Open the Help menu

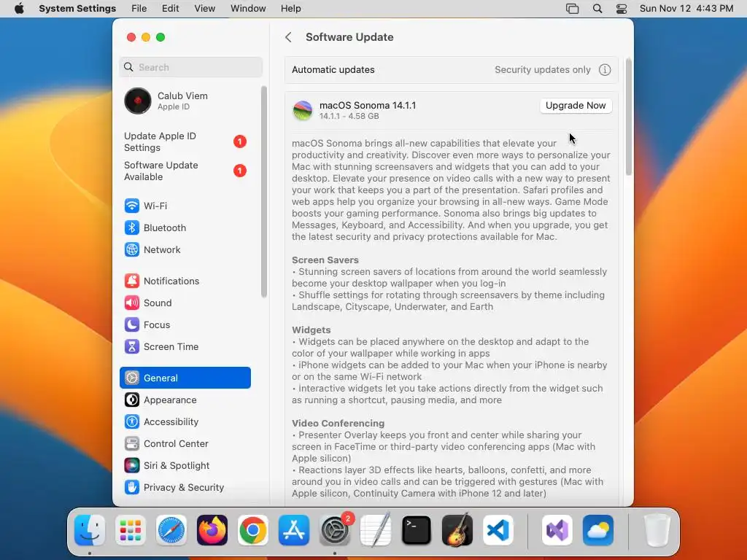(x=290, y=9)
